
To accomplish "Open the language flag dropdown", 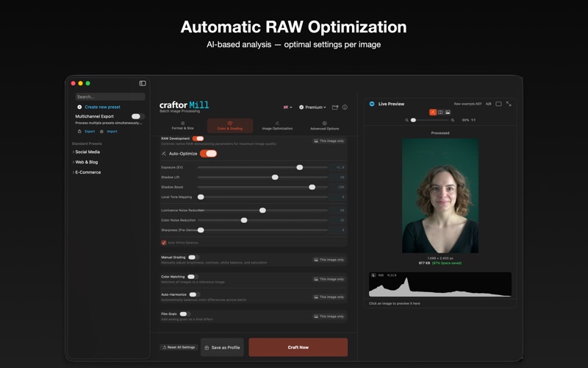I will click(287, 107).
